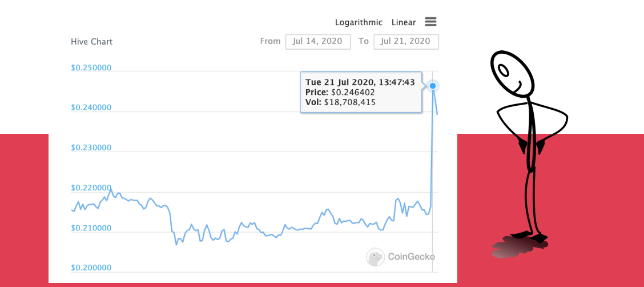The width and height of the screenshot is (644, 287).
Task: Click the tooltip date Tue 21 Jul 2020
Action: point(338,82)
